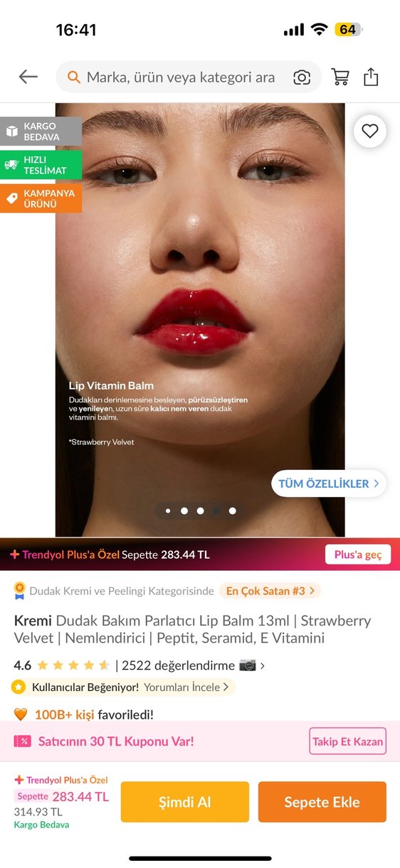Viewport: 400px width, 868px height.
Task: Tap the Sepete Ekle button
Action: pos(322,802)
